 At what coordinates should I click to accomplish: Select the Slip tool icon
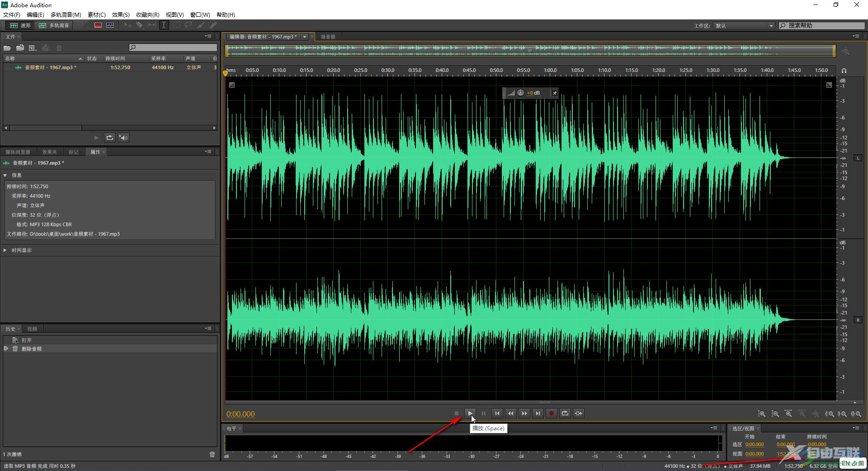[x=152, y=25]
